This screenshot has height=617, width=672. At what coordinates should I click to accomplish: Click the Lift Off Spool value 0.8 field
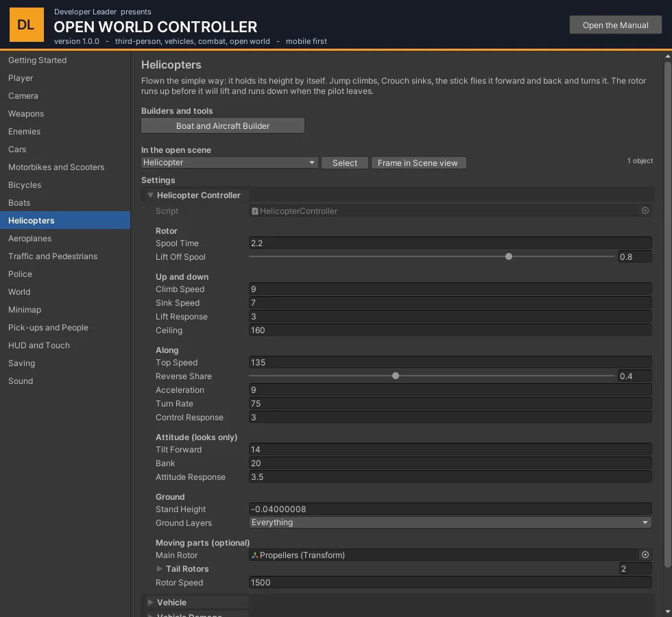coord(635,256)
